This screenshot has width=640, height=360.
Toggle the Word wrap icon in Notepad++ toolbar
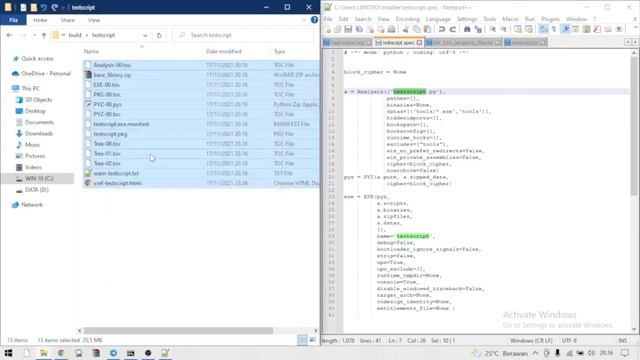(543, 29)
